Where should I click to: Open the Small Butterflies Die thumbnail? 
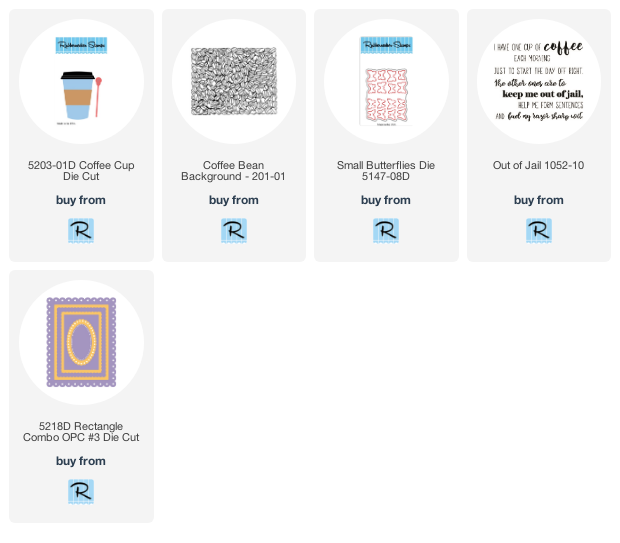pos(386,81)
